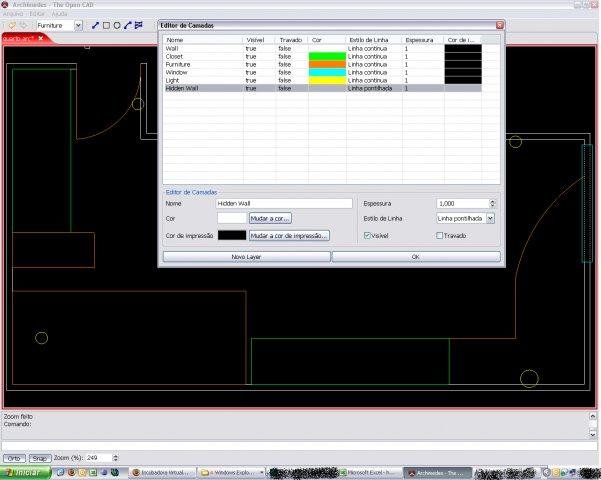Click the orange Furniture layer color swatch
The height and width of the screenshot is (480, 601).
click(x=327, y=64)
